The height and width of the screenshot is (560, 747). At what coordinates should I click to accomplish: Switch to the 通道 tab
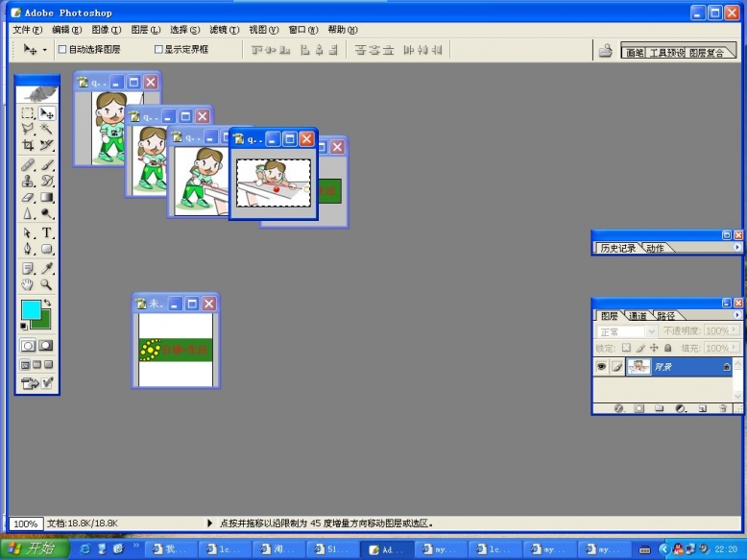pyautogui.click(x=638, y=315)
